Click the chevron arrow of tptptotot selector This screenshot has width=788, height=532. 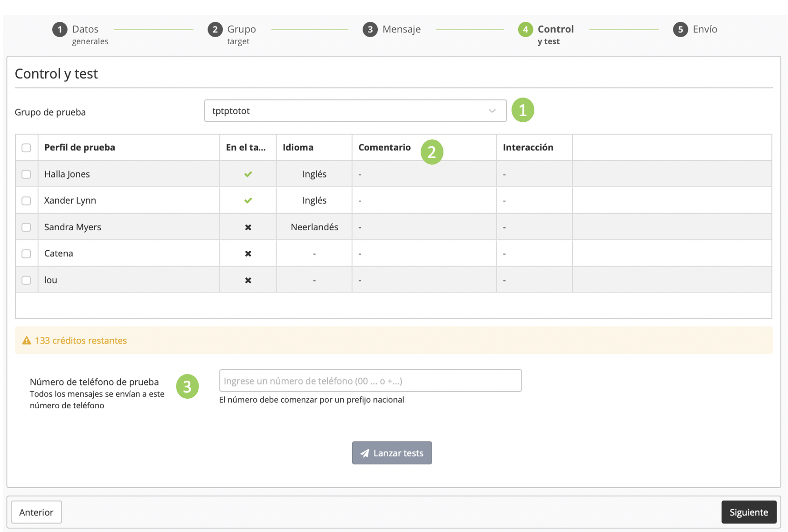pos(492,111)
